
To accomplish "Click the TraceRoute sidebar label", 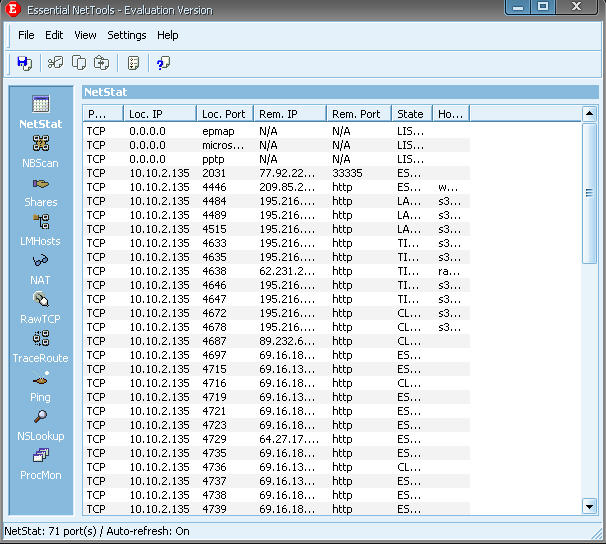I will click(x=41, y=358).
